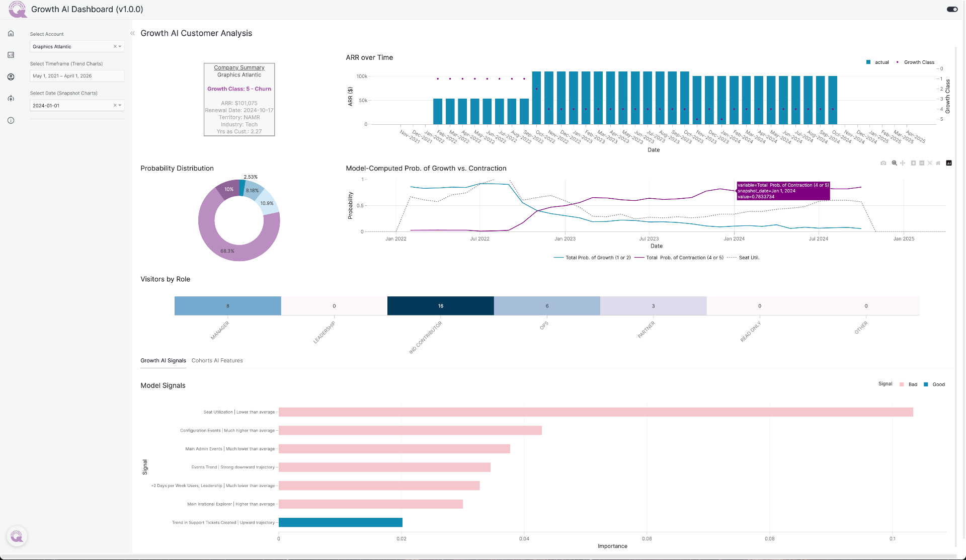Clear the 2024-01-01 snapshot date
Screen dimensions: 966x560
[x=115, y=105]
